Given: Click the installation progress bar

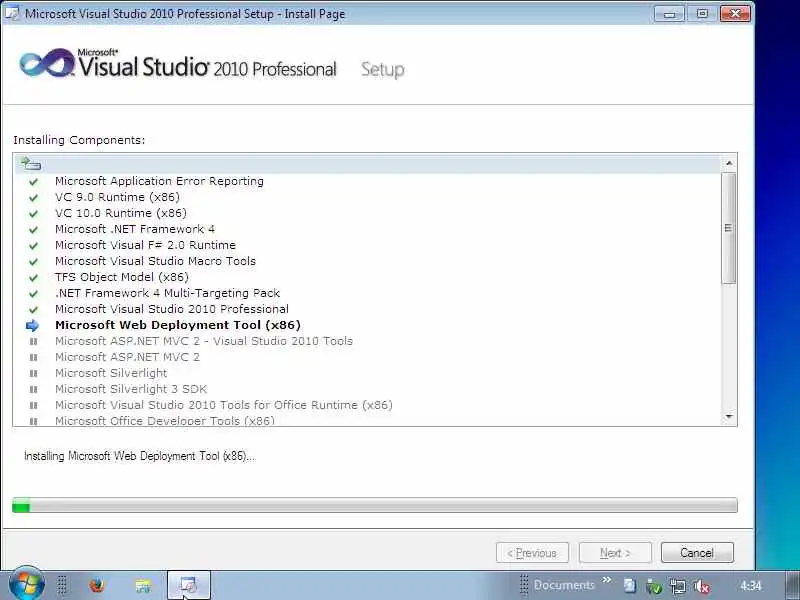Looking at the screenshot, I should point(374,505).
